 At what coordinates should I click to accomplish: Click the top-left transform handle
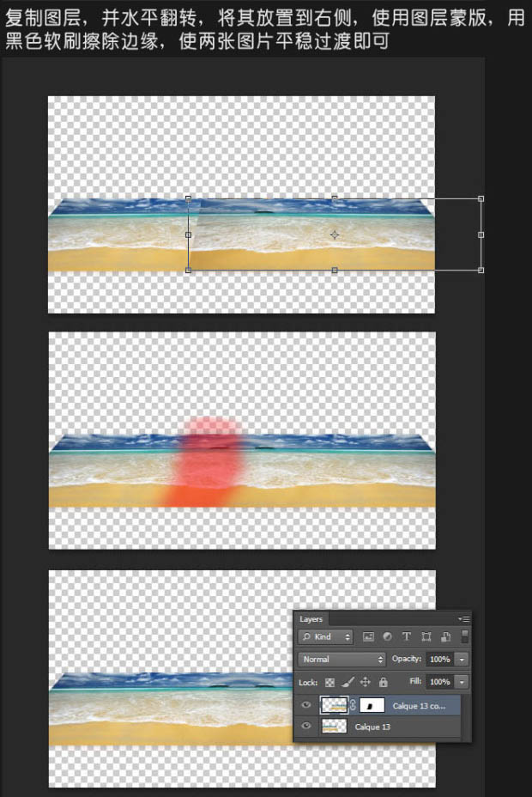[x=188, y=198]
